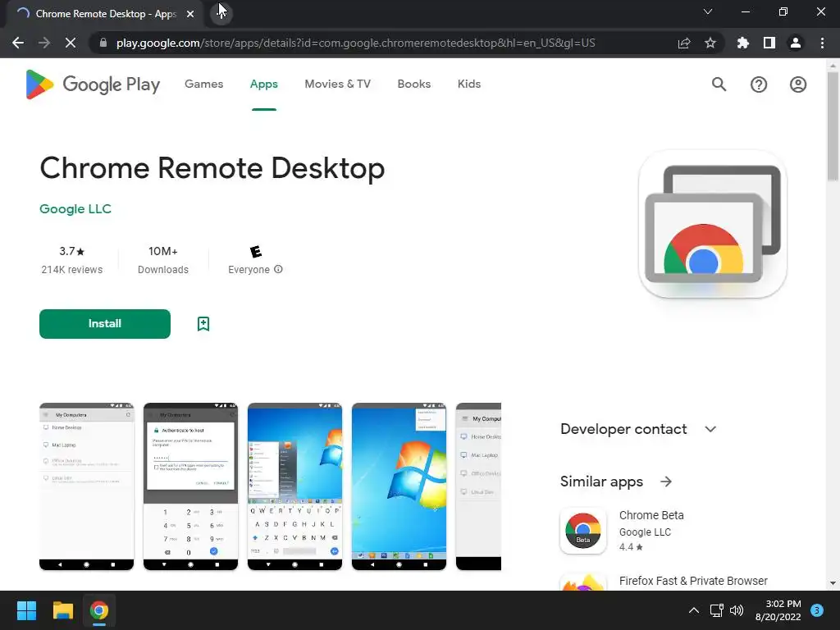The image size is (840, 630).
Task: Click the share this page icon
Action: pos(684,43)
